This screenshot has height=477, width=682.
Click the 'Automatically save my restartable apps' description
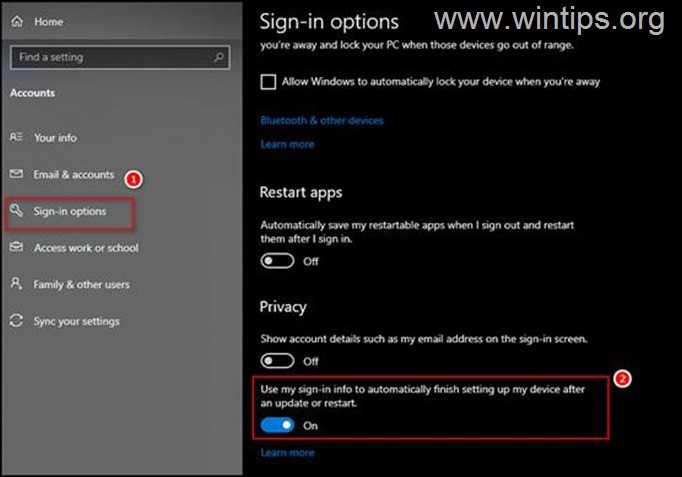417,231
